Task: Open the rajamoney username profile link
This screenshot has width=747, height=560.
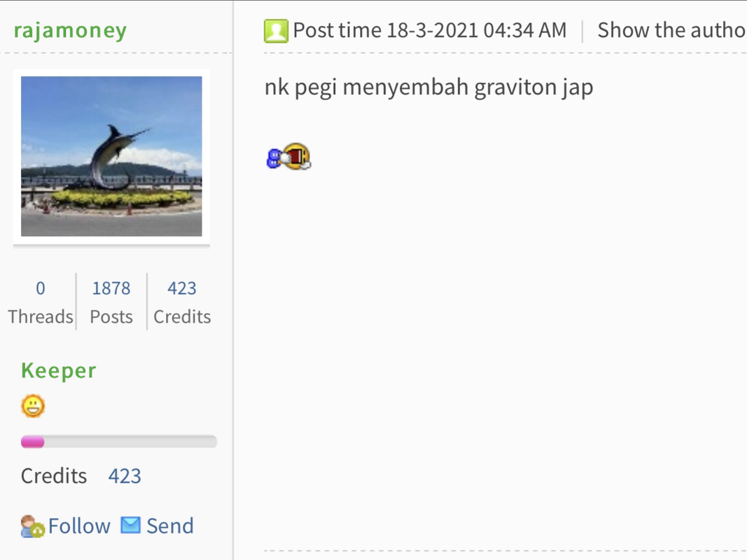Action: click(x=70, y=31)
